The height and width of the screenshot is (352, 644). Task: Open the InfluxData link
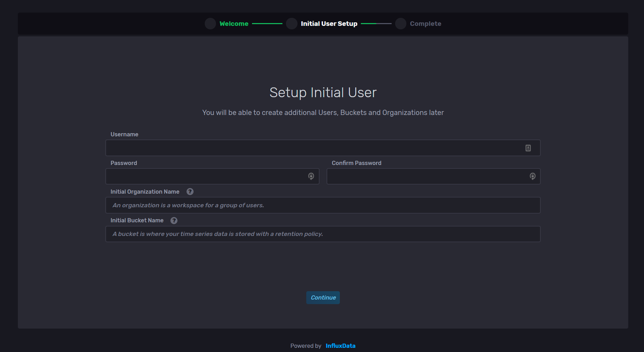click(x=340, y=346)
